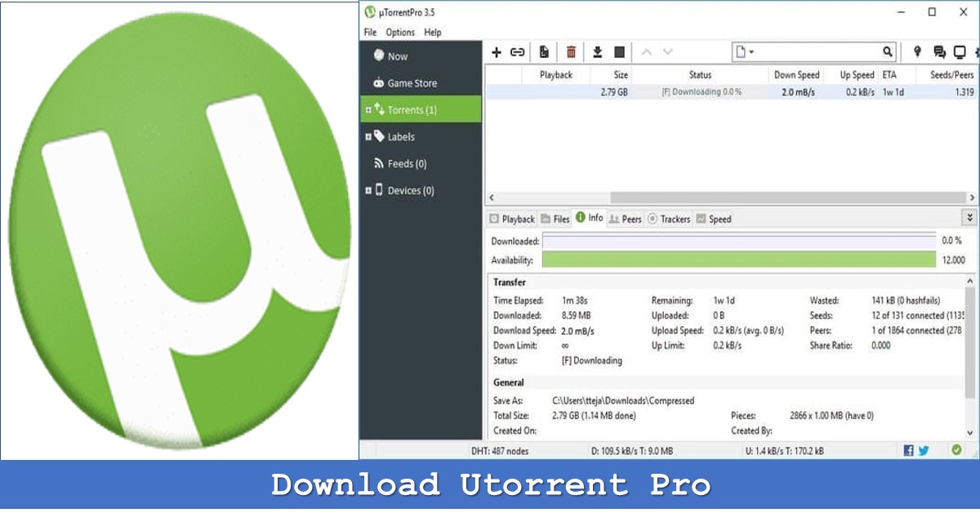Sort by the Up Speed column header
980x513 pixels.
pos(857,74)
